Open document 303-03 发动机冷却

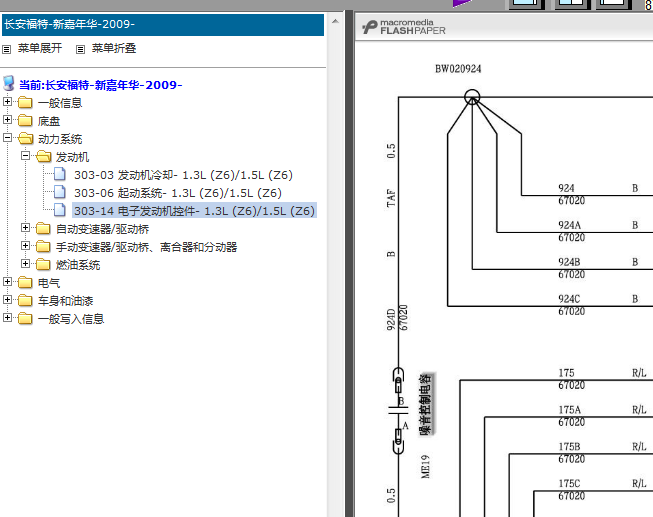tap(183, 175)
